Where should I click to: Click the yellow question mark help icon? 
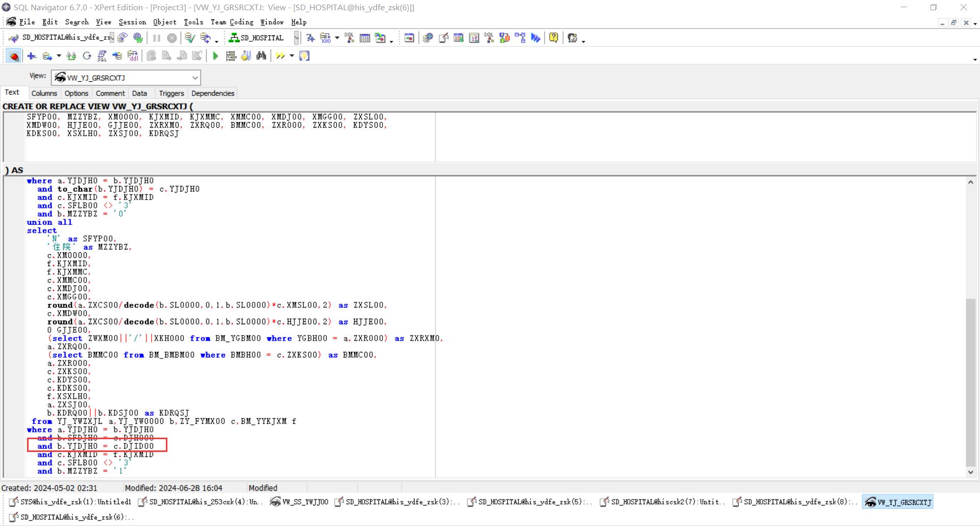coord(553,38)
